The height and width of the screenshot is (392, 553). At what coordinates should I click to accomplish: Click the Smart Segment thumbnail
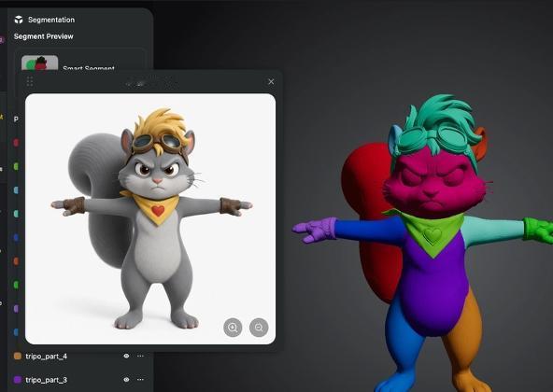click(39, 63)
